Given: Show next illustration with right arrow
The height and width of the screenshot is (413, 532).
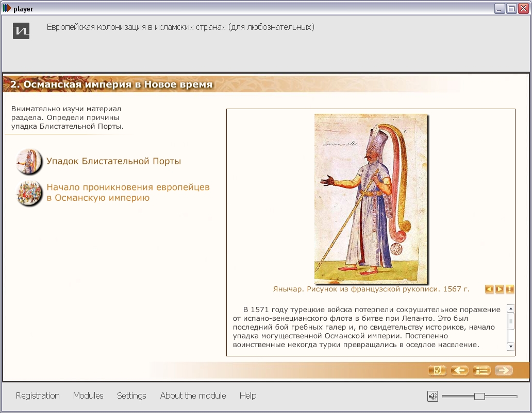Looking at the screenshot, I should pyautogui.click(x=500, y=289).
